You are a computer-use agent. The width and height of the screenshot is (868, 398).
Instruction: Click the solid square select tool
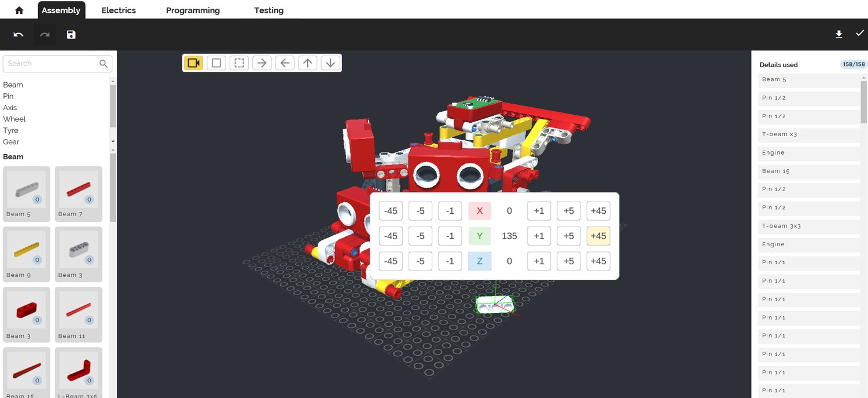click(216, 63)
